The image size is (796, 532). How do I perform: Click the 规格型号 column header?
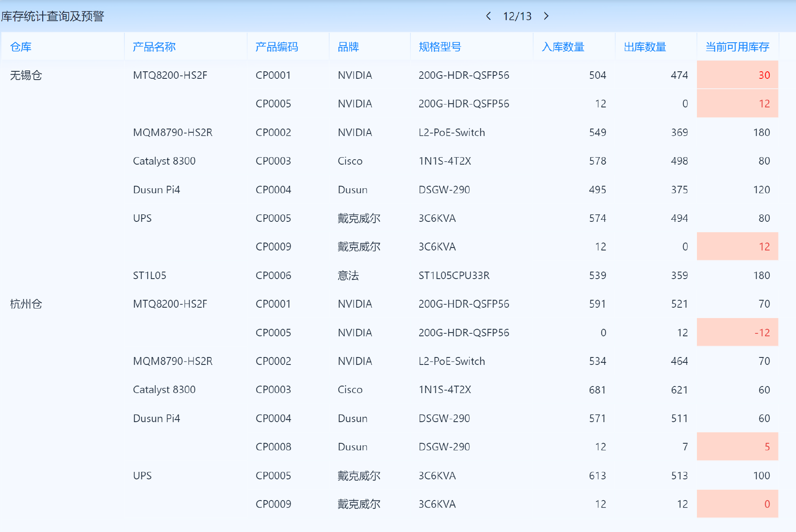pos(440,47)
